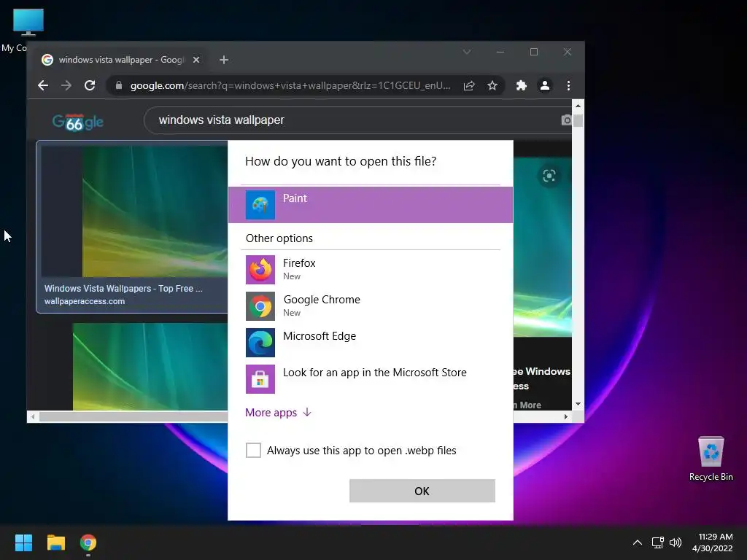The width and height of the screenshot is (747, 560).
Task: Open the site lock info icon
Action: pos(119,85)
